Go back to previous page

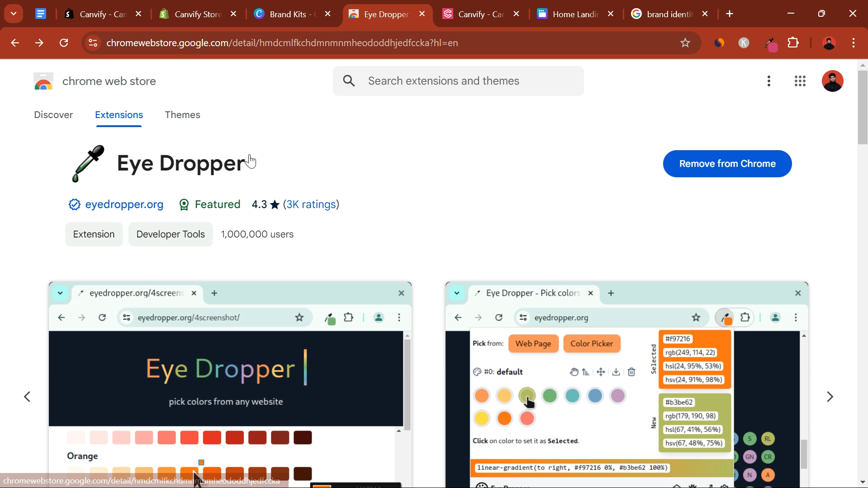[x=15, y=43]
